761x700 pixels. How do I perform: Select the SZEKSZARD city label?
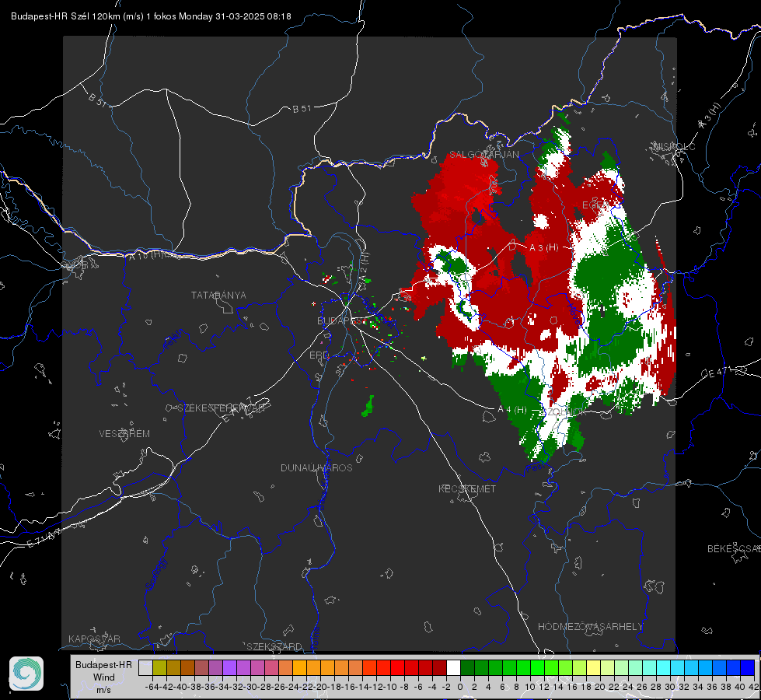274,646
